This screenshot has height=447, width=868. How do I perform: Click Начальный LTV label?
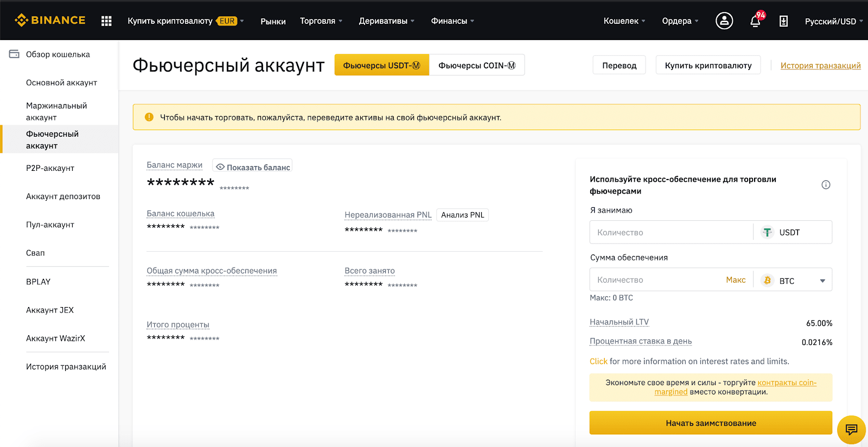tap(619, 322)
